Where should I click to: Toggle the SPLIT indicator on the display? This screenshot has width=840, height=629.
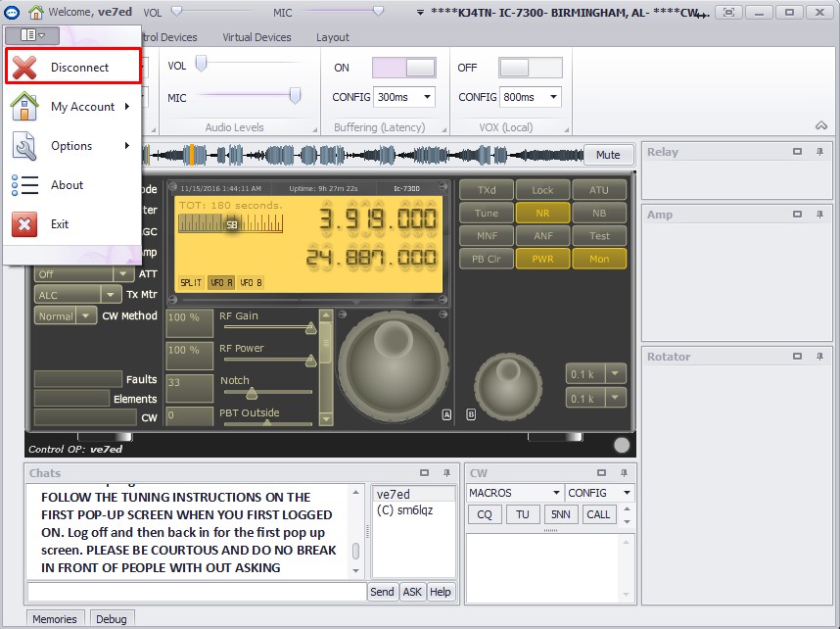[191, 282]
